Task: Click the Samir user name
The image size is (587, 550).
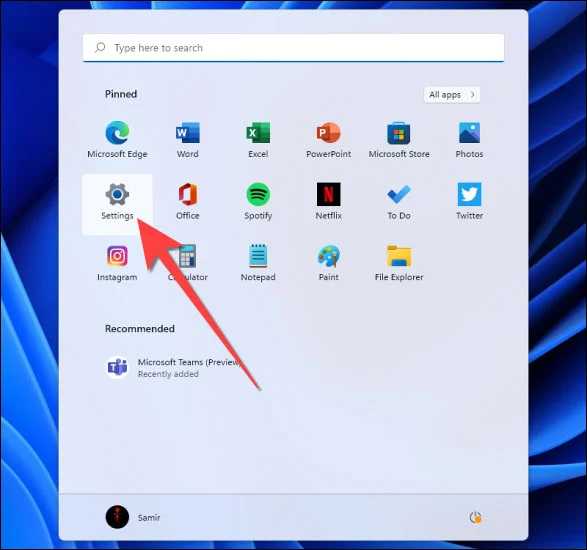Action: click(149, 518)
